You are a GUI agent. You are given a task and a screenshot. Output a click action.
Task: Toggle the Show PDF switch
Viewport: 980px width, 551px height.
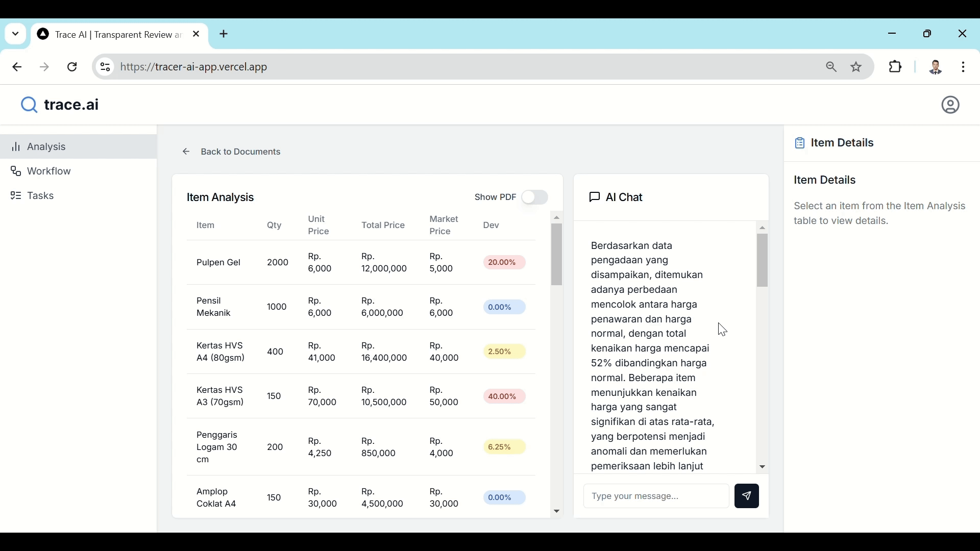534,197
